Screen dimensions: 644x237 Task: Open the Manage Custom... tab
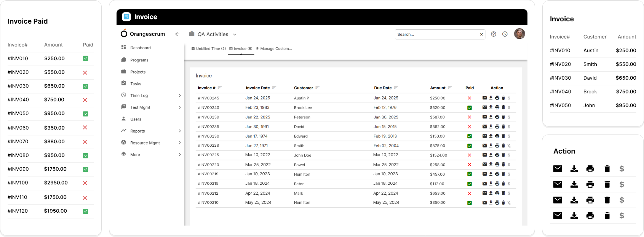pyautogui.click(x=274, y=49)
